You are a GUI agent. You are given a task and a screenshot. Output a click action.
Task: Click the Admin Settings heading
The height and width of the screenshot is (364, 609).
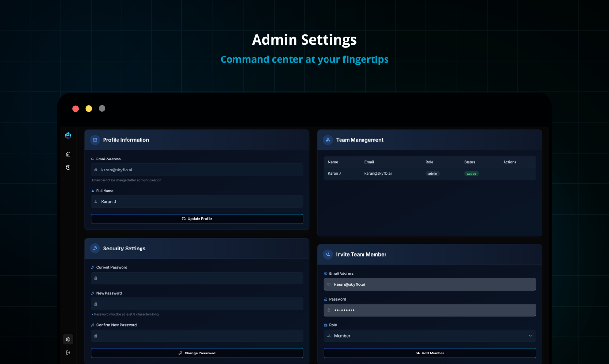[x=304, y=39]
